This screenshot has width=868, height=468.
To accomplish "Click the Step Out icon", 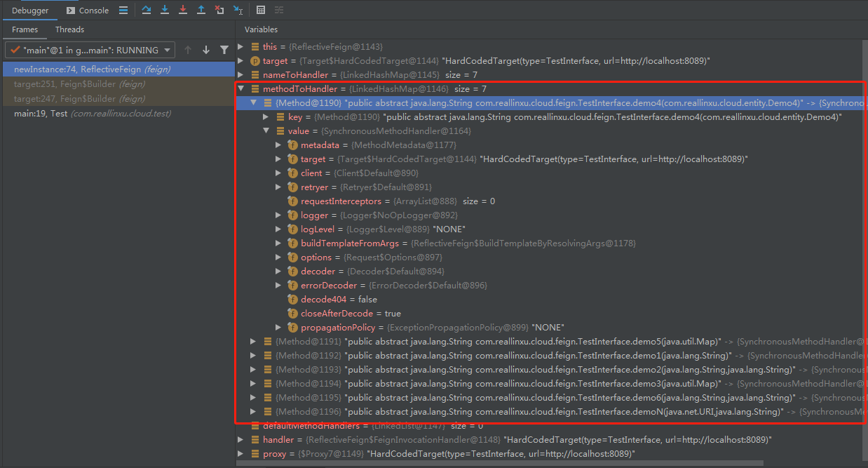I will [201, 11].
